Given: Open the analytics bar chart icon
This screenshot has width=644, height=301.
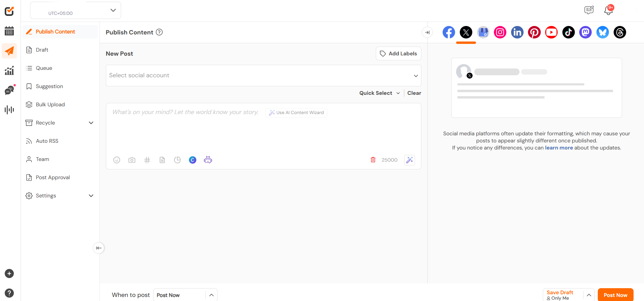Looking at the screenshot, I should (x=9, y=71).
